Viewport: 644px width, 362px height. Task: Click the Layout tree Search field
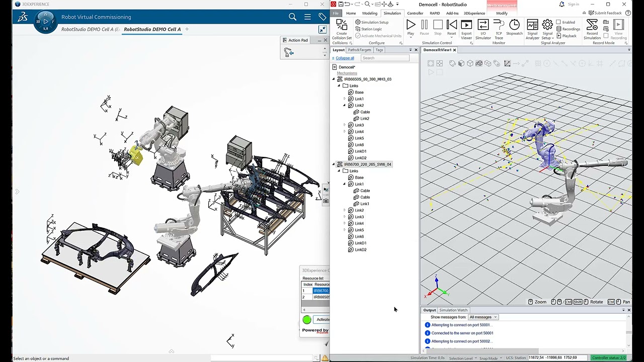tap(385, 58)
